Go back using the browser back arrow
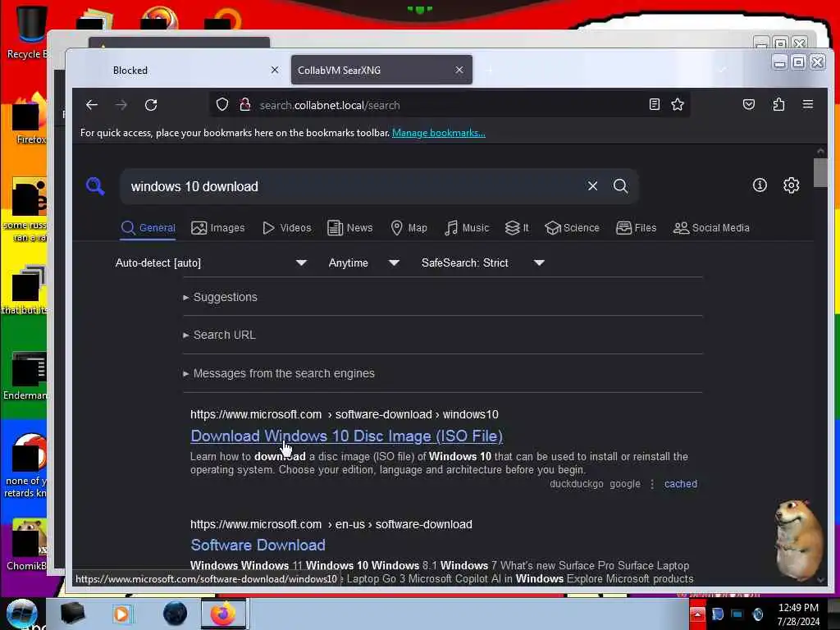Viewport: 840px width, 630px height. [x=92, y=105]
